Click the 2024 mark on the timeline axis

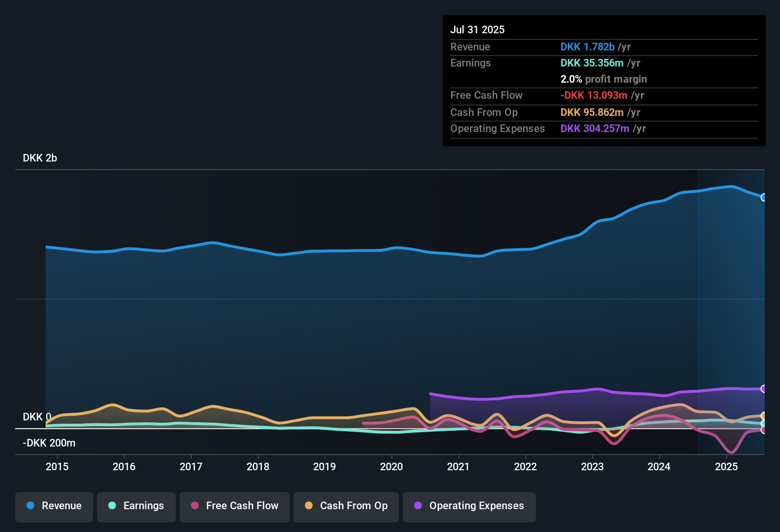point(659,467)
